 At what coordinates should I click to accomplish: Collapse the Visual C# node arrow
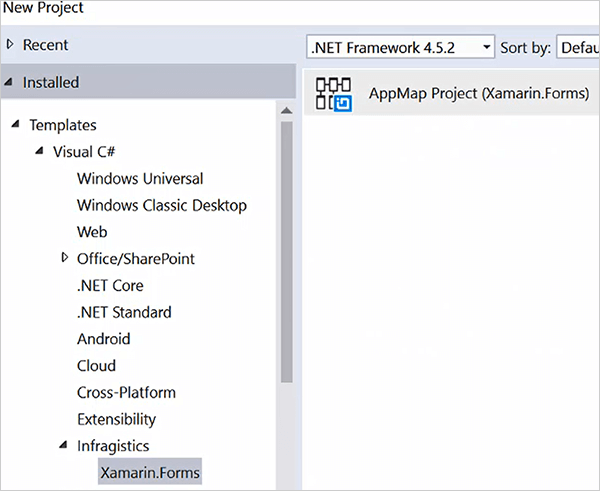pos(40,152)
